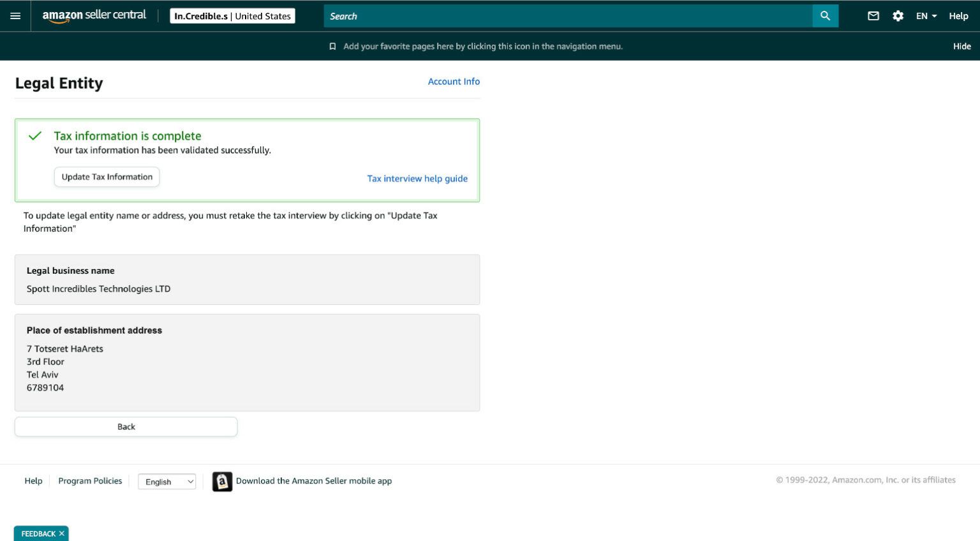980x541 pixels.
Task: View Program Policies in the footer
Action: point(91,481)
